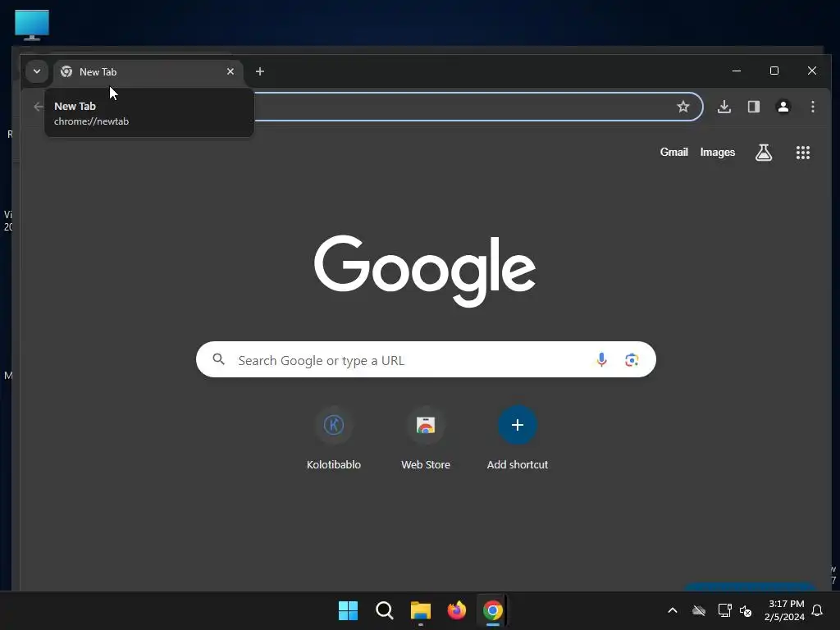Maximize the Chrome window

pos(774,71)
